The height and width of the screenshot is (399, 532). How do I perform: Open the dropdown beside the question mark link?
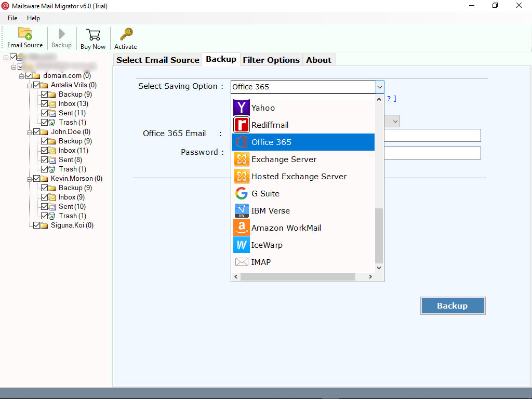[x=395, y=121]
